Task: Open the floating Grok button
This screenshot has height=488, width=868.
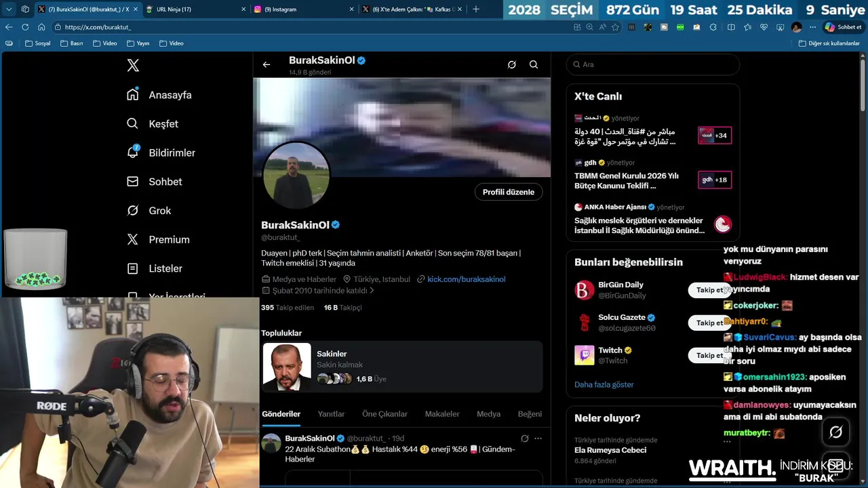Action: (835, 432)
